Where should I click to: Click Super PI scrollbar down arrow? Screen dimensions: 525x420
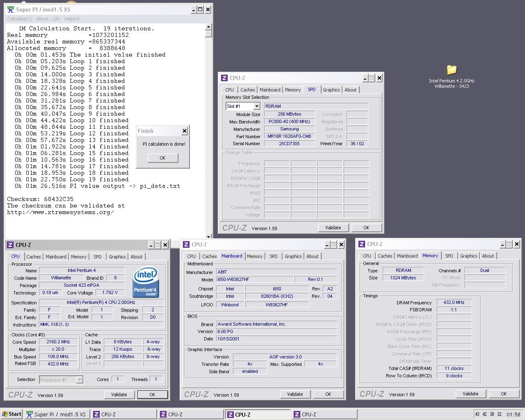(208, 236)
